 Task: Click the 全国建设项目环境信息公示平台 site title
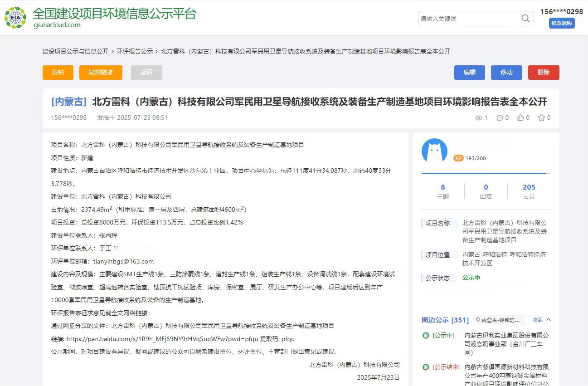(x=115, y=13)
